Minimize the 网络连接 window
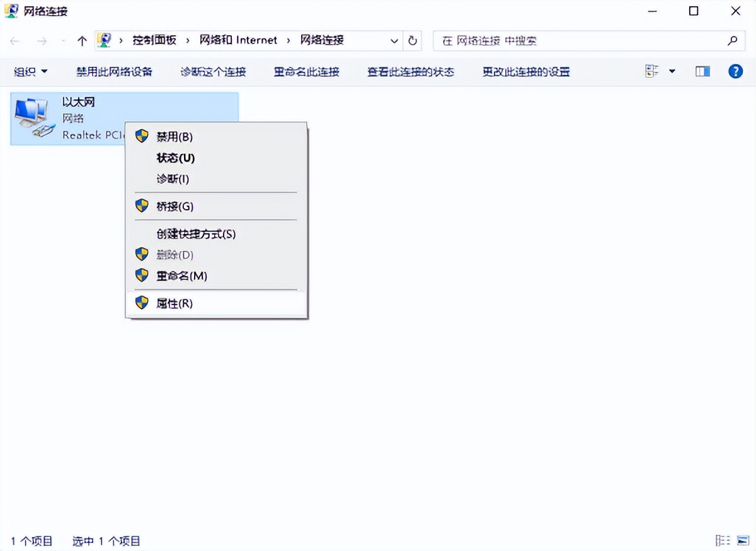Viewport: 756px width, 551px height. click(652, 11)
